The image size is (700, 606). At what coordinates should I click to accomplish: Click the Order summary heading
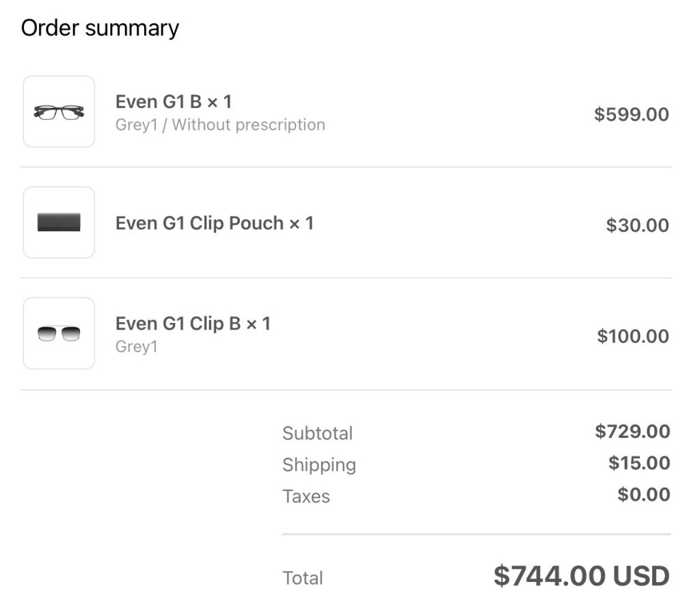pyautogui.click(x=100, y=28)
